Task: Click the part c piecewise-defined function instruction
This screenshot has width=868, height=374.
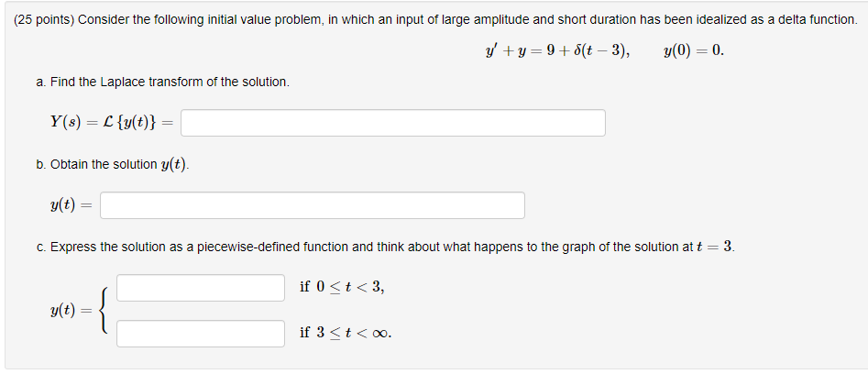Action: [x=385, y=247]
